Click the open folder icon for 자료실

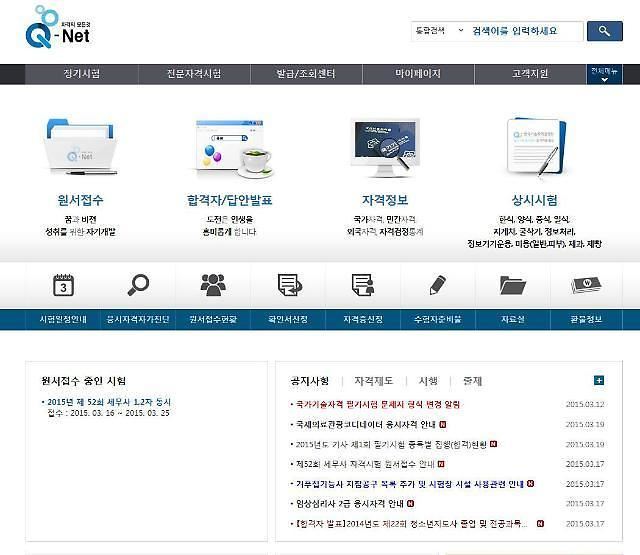(x=513, y=284)
